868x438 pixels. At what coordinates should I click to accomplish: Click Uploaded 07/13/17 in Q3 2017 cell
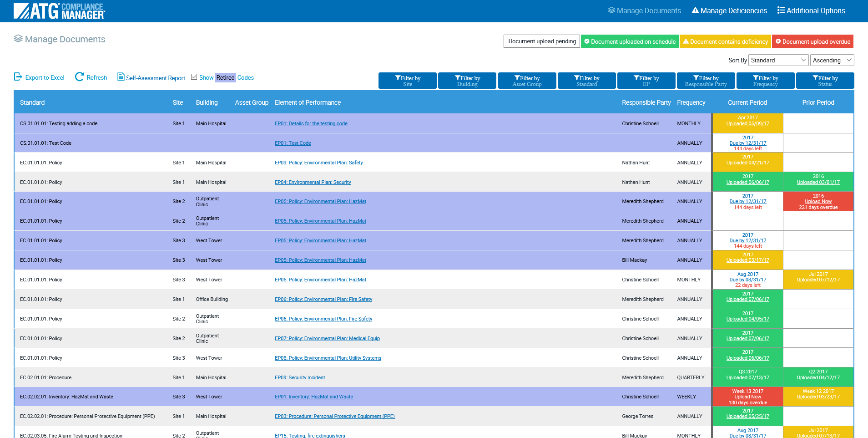tap(747, 377)
